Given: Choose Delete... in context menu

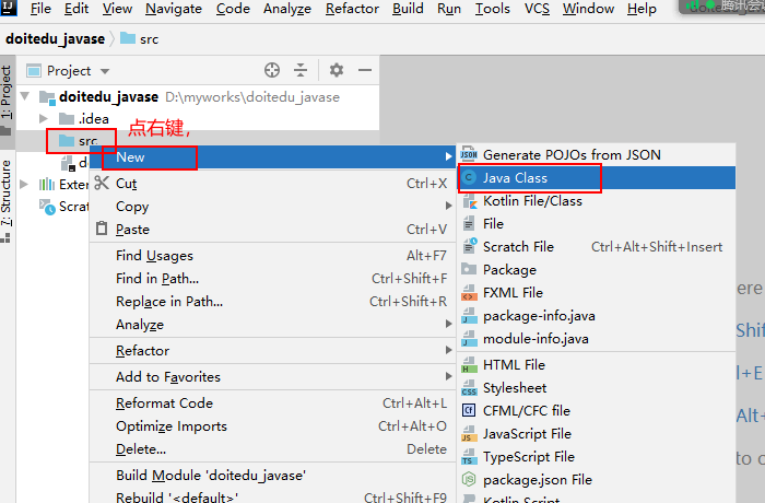Looking at the screenshot, I should pyautogui.click(x=272, y=449).
